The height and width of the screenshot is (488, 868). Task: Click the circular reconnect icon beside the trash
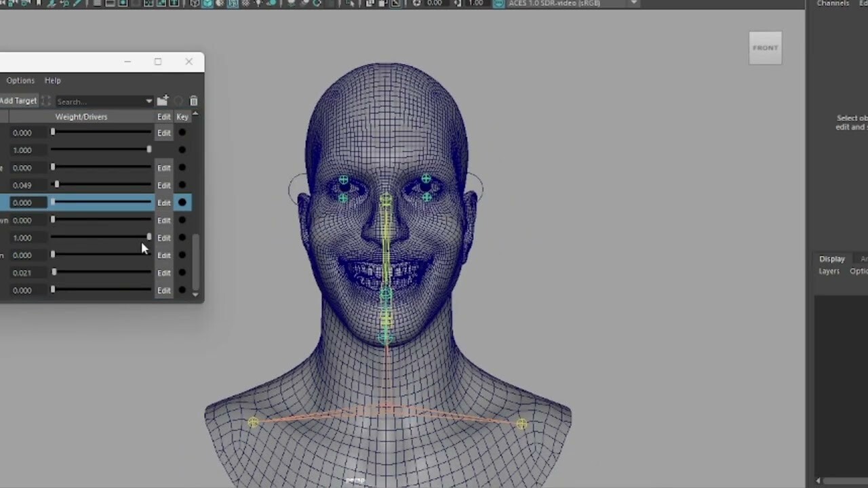[x=178, y=102]
